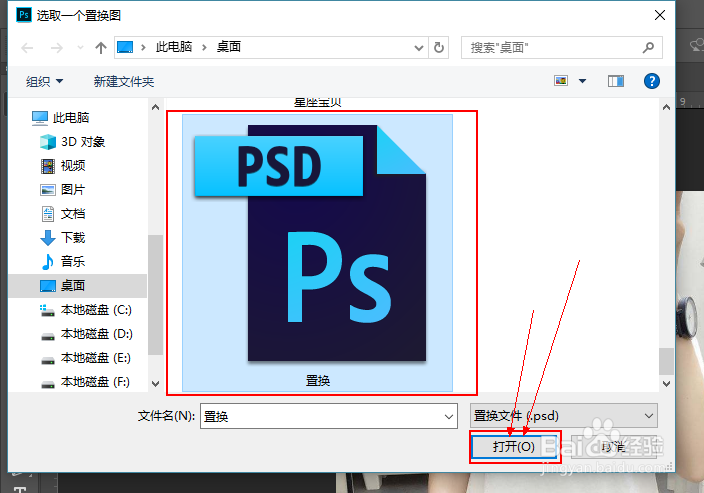The width and height of the screenshot is (704, 493).
Task: Open the view options dropdown arrow
Action: (582, 81)
